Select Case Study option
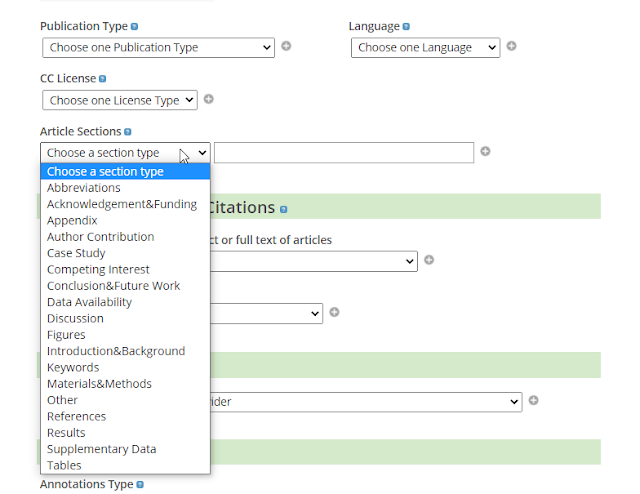 click(x=125, y=253)
